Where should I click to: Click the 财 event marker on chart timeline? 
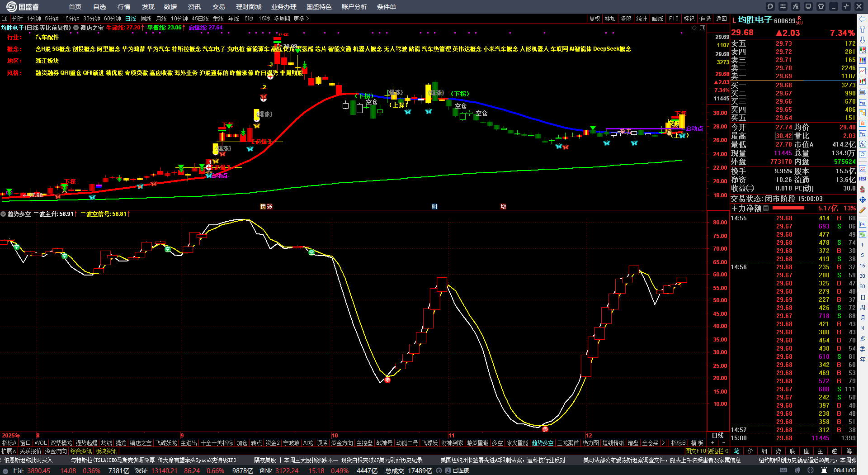coord(434,207)
